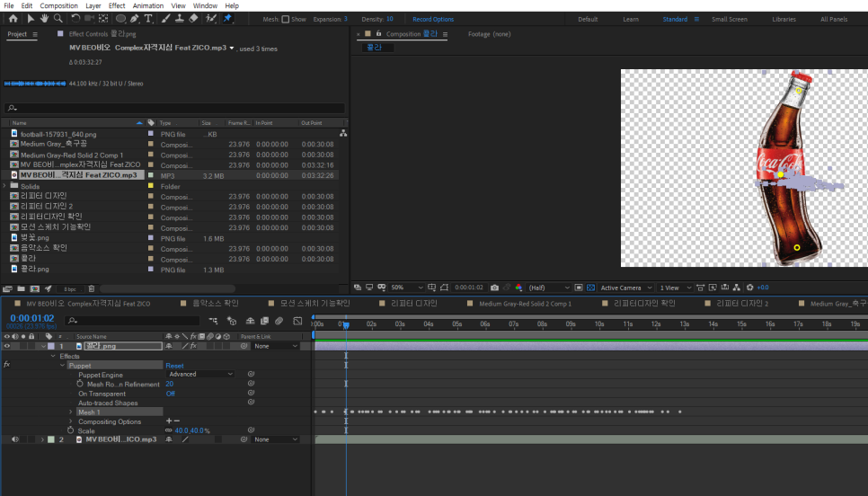Image resolution: width=868 pixels, height=496 pixels.
Task: Enable the Mesh Show checkbox
Action: [x=285, y=20]
